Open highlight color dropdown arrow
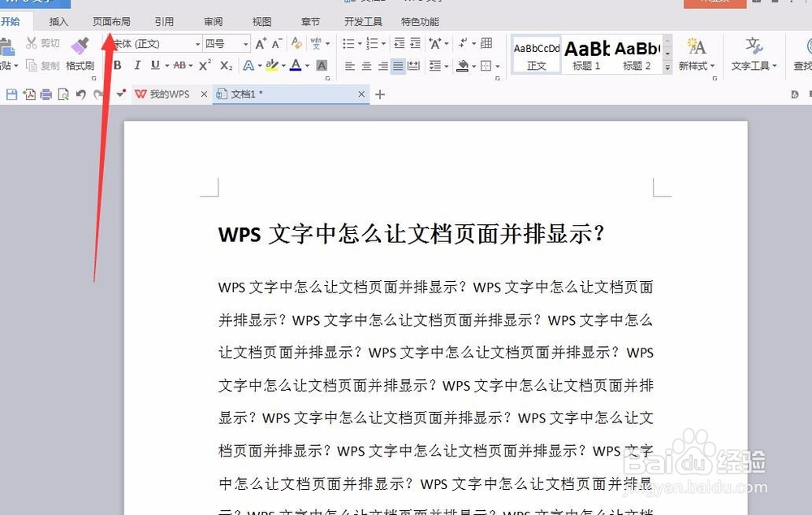 [x=283, y=66]
